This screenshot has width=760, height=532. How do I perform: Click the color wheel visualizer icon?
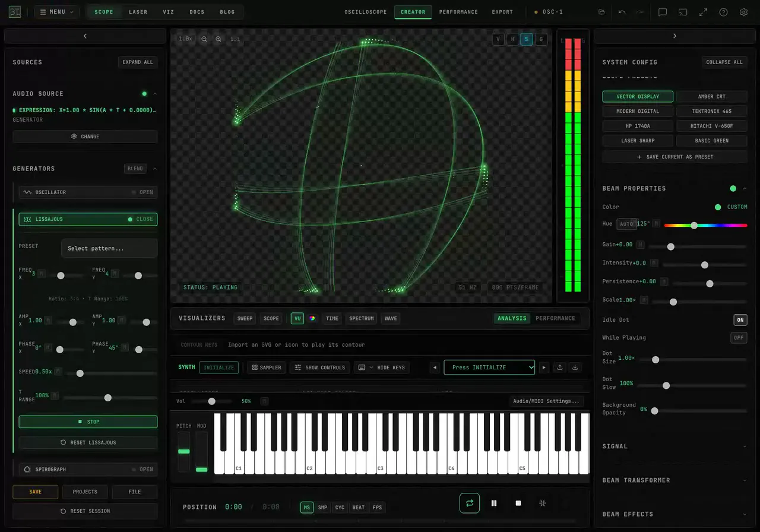pos(312,318)
